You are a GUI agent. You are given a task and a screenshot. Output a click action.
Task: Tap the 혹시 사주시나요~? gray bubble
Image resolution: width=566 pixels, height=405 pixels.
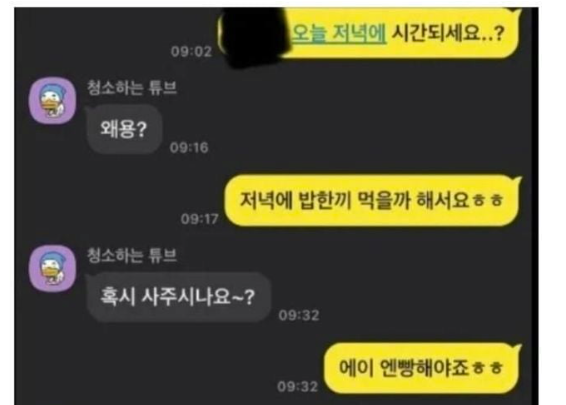tap(178, 297)
